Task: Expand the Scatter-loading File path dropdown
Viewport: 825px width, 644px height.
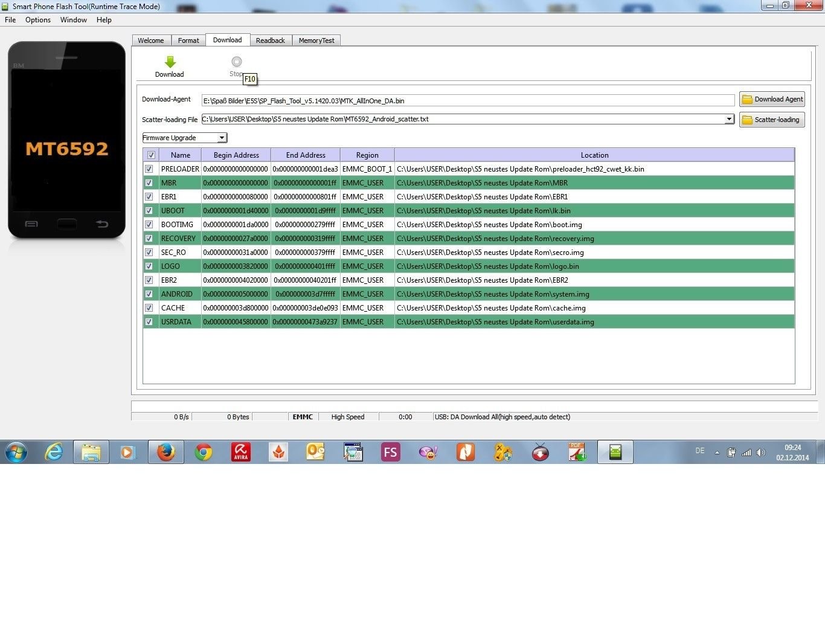Action: click(x=729, y=119)
